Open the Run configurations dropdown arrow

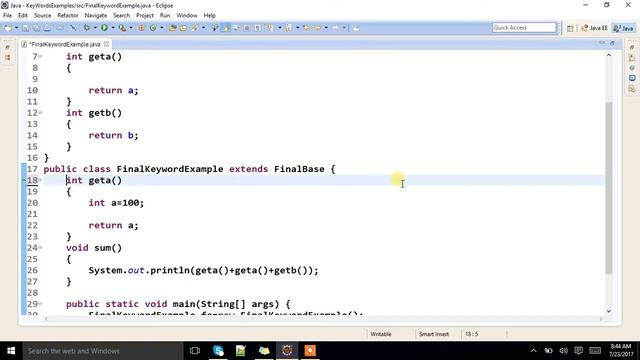[113, 28]
